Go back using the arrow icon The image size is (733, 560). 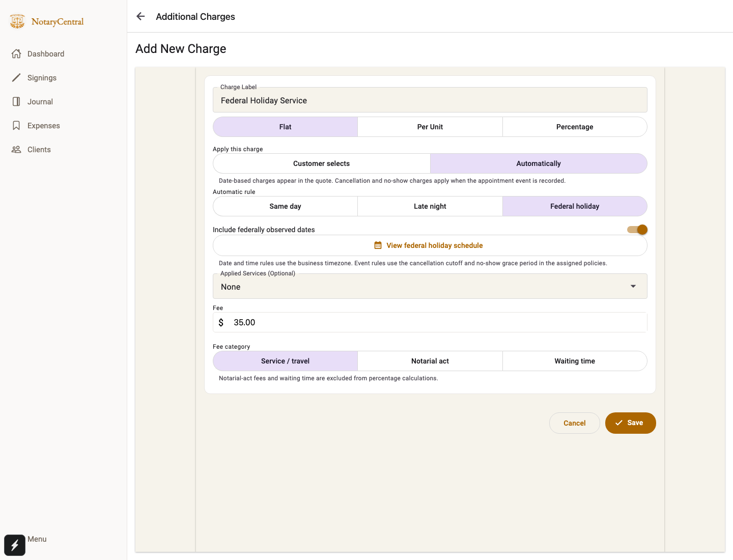[x=141, y=16]
